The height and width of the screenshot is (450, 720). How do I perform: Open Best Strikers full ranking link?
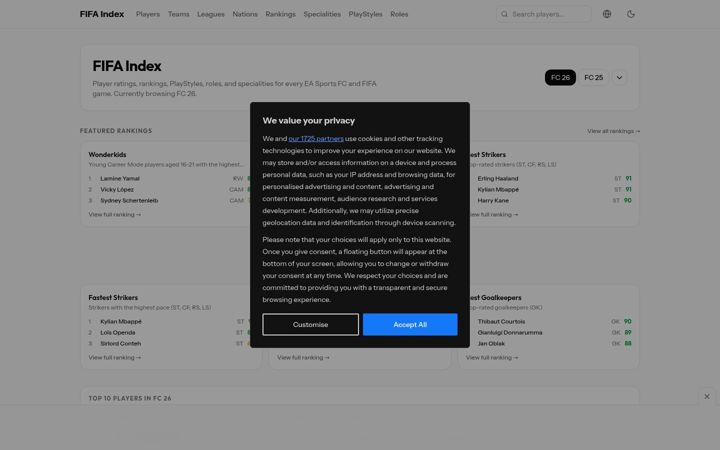click(x=494, y=214)
